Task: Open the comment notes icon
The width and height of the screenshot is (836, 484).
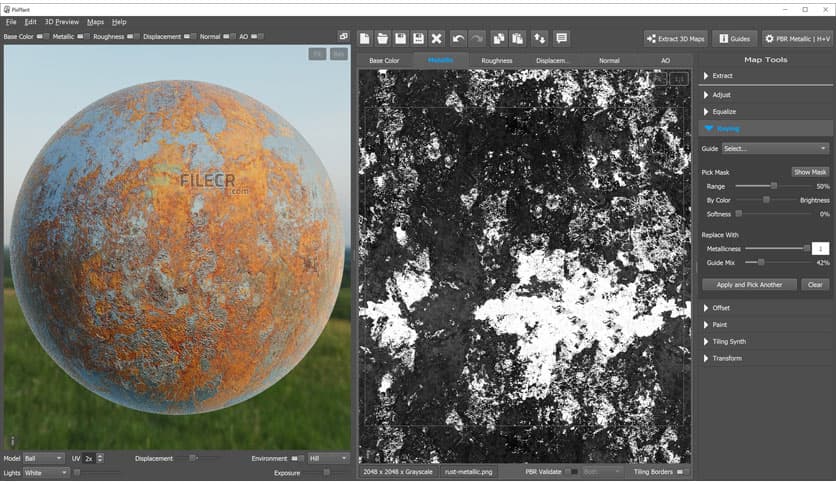Action: [x=561, y=38]
